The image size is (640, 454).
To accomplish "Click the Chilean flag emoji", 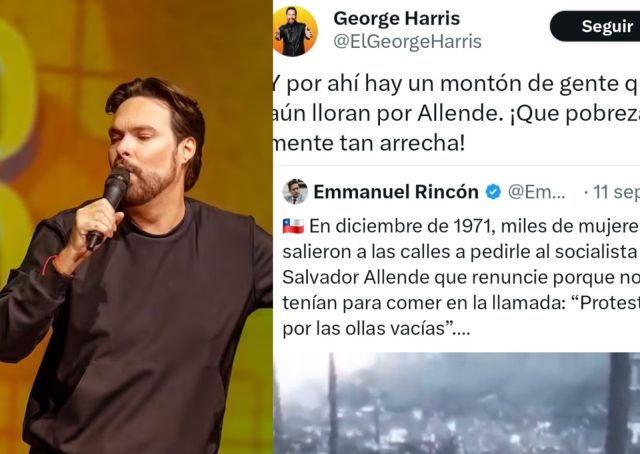I will coord(293,226).
